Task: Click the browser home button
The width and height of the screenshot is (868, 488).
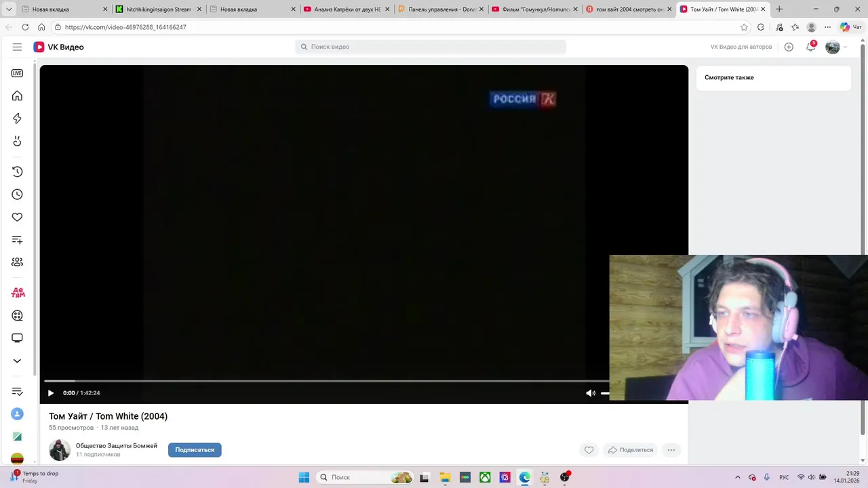Action: point(41,27)
